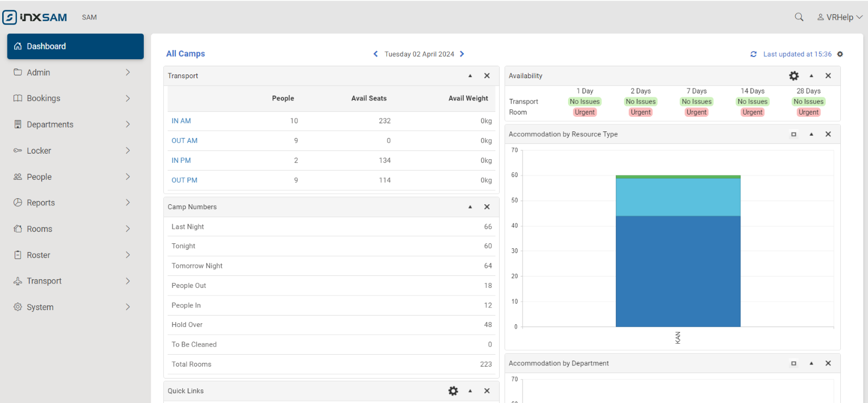Click the light blue bar segment
This screenshot has height=403, width=868.
tap(678, 197)
